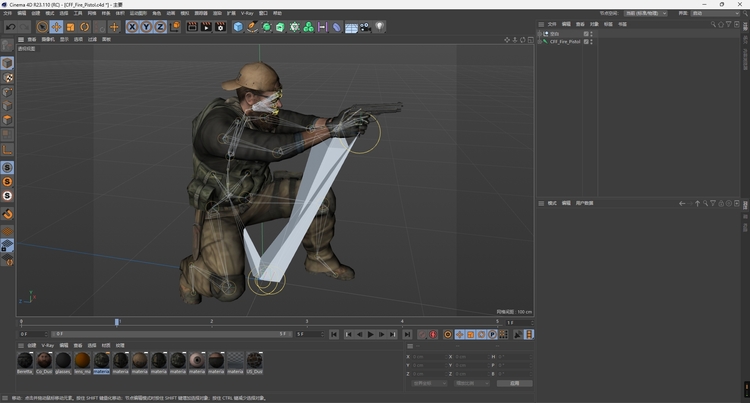Click the orange magnet snap tool icon
750x403 pixels.
pyautogui.click(x=7, y=214)
